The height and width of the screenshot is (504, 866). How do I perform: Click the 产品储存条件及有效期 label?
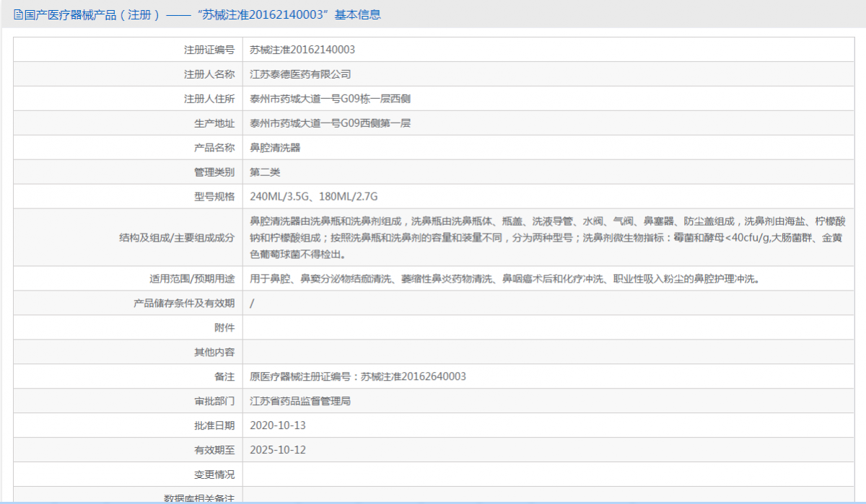pyautogui.click(x=184, y=303)
